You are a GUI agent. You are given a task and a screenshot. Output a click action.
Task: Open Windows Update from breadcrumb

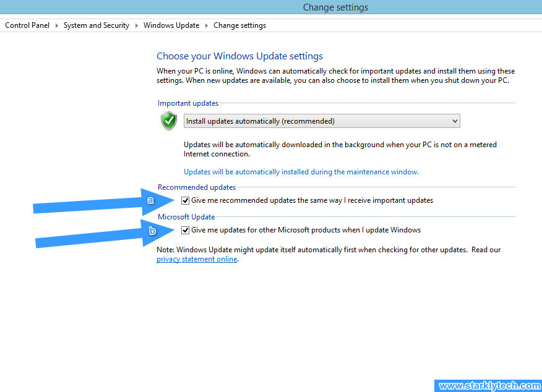[171, 25]
